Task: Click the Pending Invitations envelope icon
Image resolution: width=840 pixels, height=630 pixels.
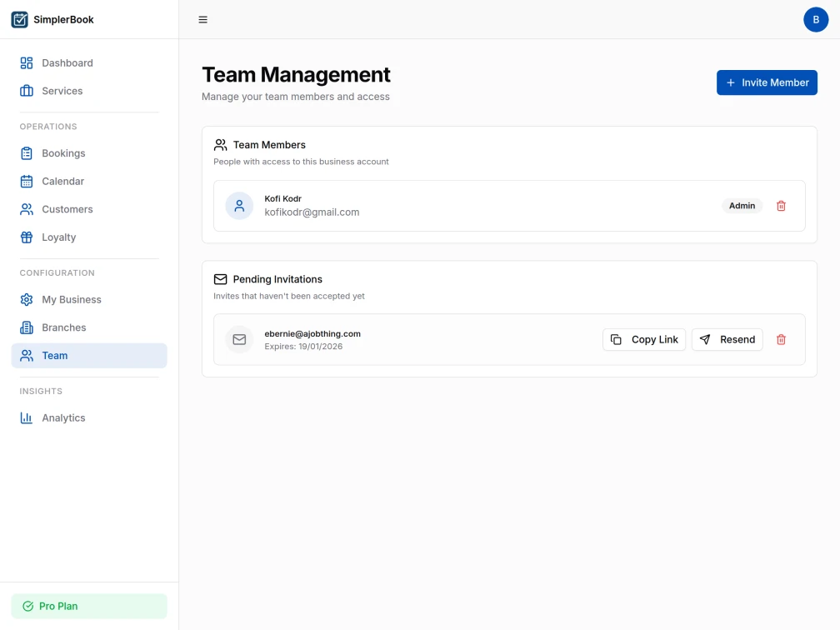Action: point(220,279)
